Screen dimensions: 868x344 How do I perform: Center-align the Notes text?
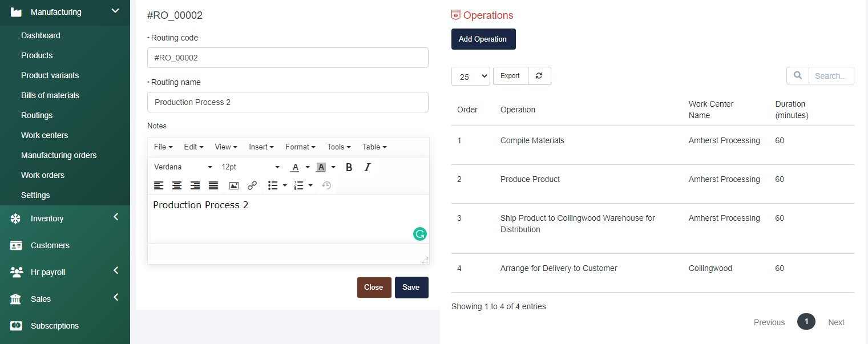(177, 185)
